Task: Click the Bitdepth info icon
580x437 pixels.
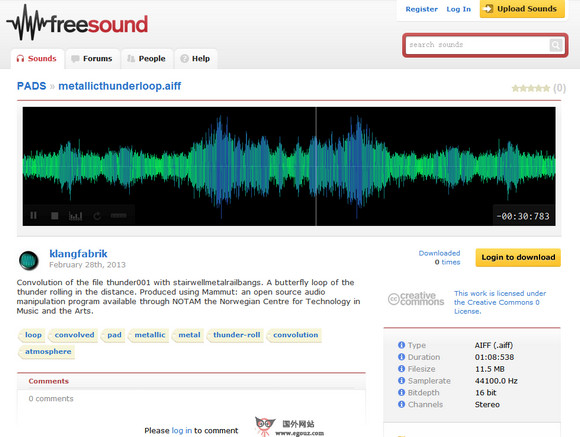Action: point(401,392)
